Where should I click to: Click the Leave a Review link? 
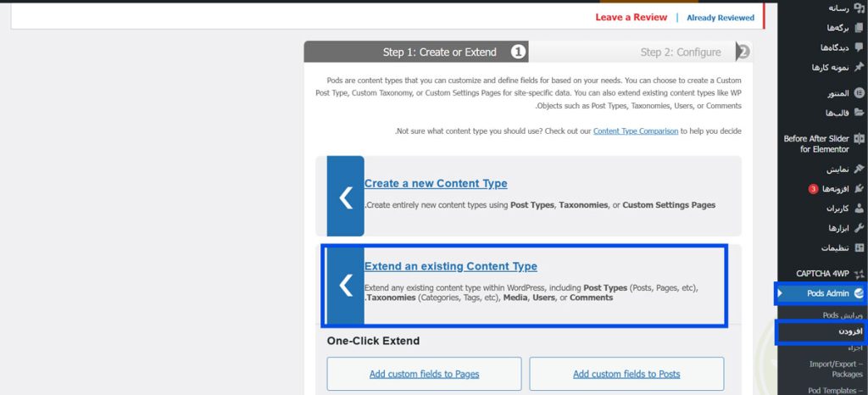[x=632, y=17]
